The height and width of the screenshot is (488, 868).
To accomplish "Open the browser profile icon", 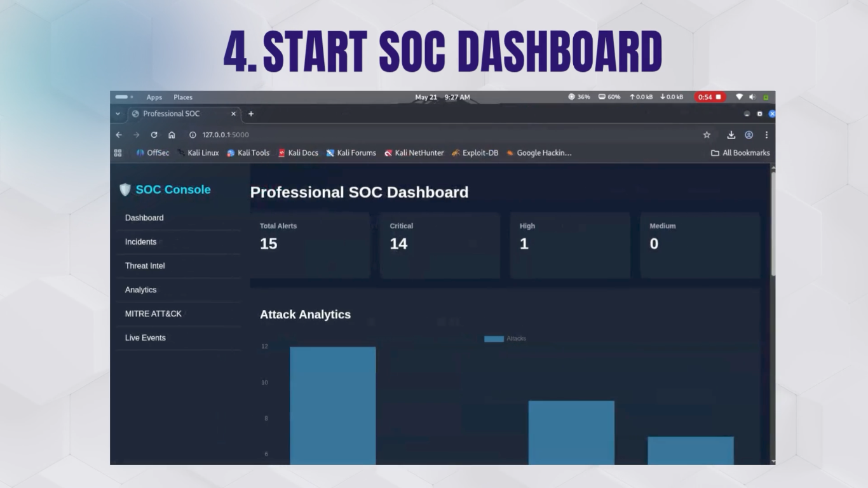I will (749, 135).
